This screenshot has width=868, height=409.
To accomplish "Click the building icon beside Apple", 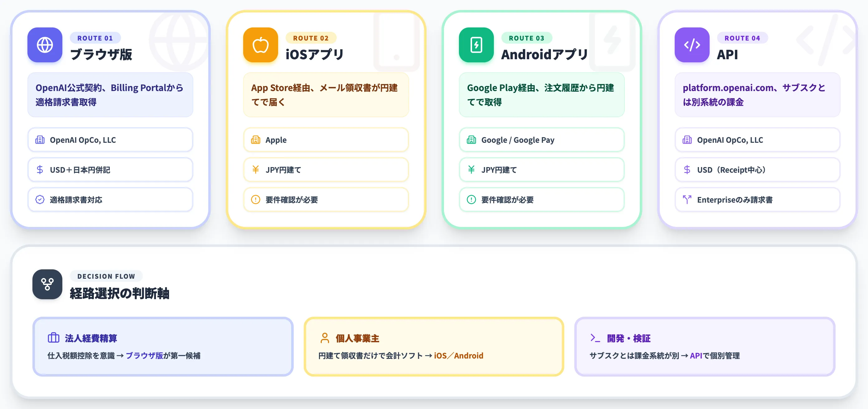I will click(255, 140).
